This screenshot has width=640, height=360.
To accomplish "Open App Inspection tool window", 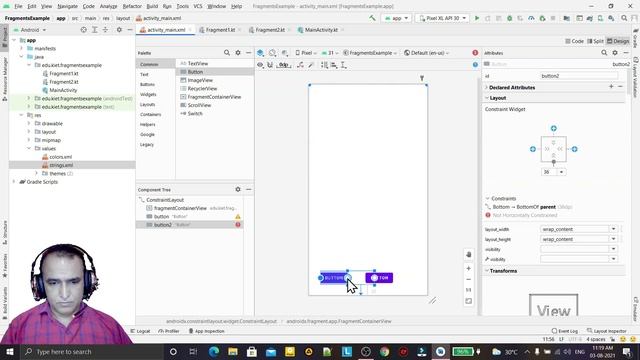I will click(x=207, y=331).
